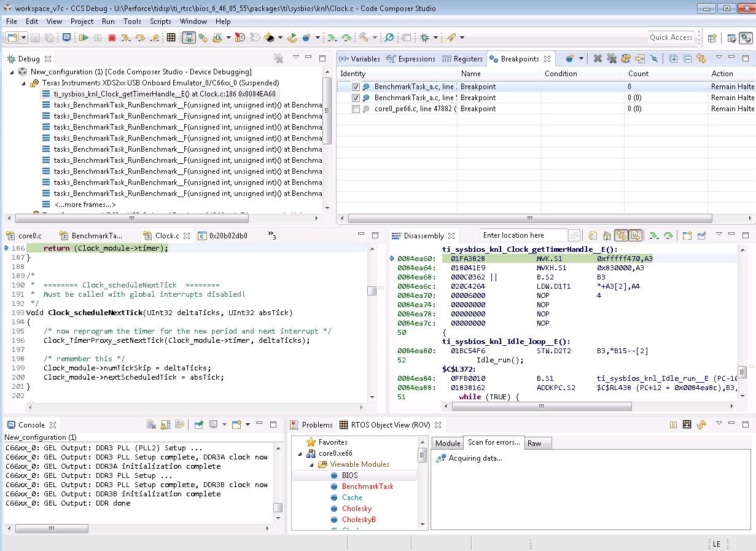
Task: Collapse Viewable Modules tree in ROV
Action: pos(311,464)
